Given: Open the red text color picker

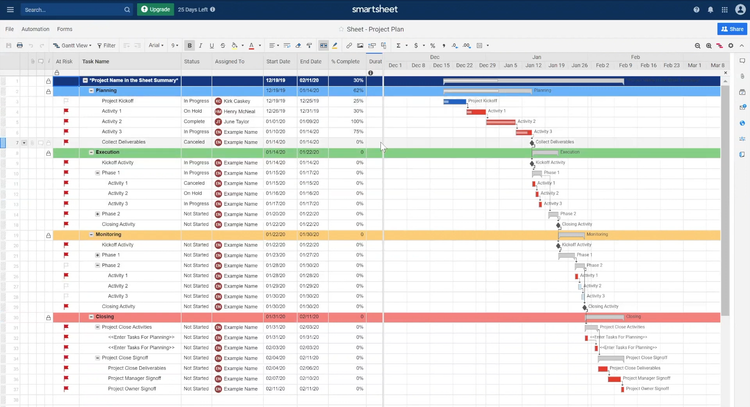Looking at the screenshot, I should coord(253,45).
